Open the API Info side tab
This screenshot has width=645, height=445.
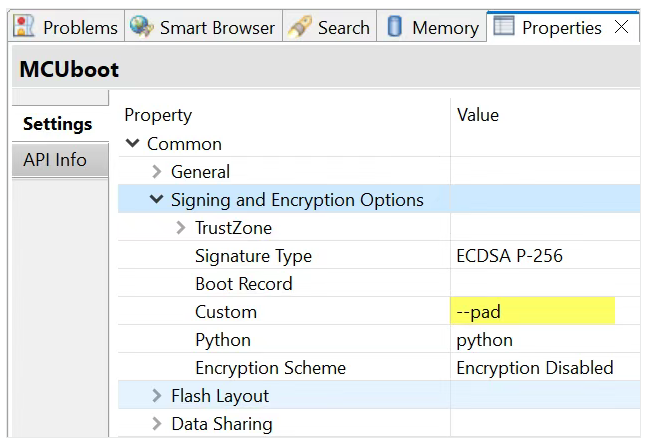point(60,160)
